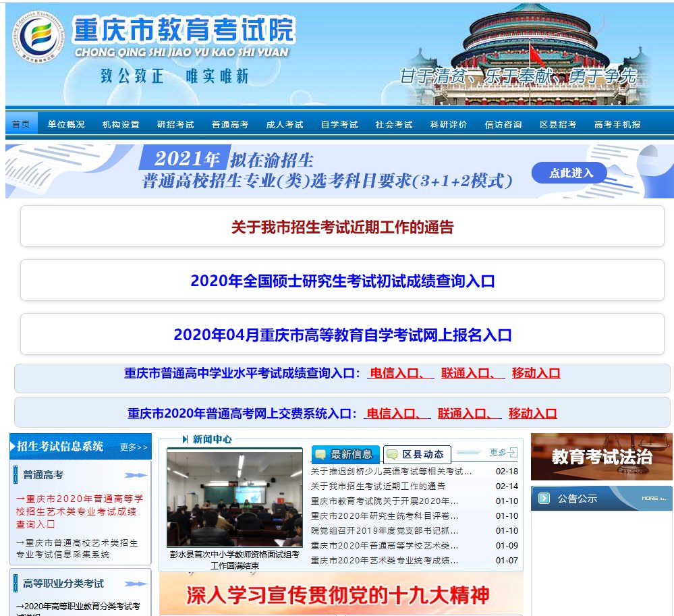Open 2020年全国硕士研究生考试初试成绩查询入口

tap(342, 281)
